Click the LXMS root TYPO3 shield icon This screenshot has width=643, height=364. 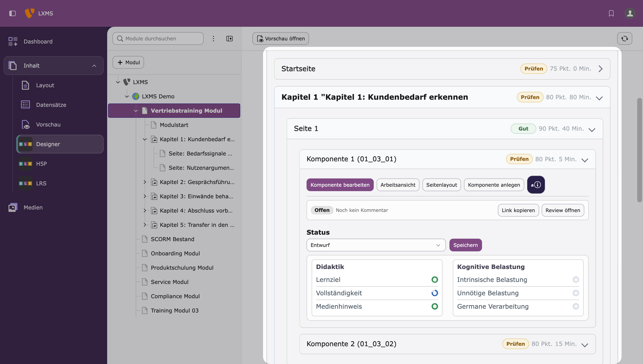(x=127, y=82)
